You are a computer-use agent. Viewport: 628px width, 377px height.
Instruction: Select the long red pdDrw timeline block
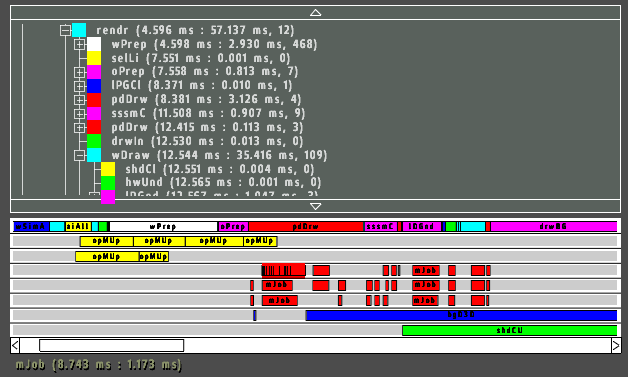point(306,226)
